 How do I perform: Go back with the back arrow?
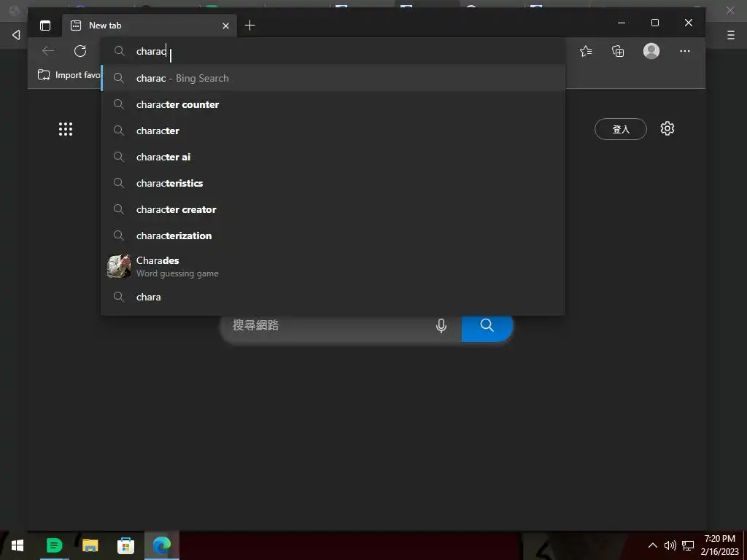point(48,51)
